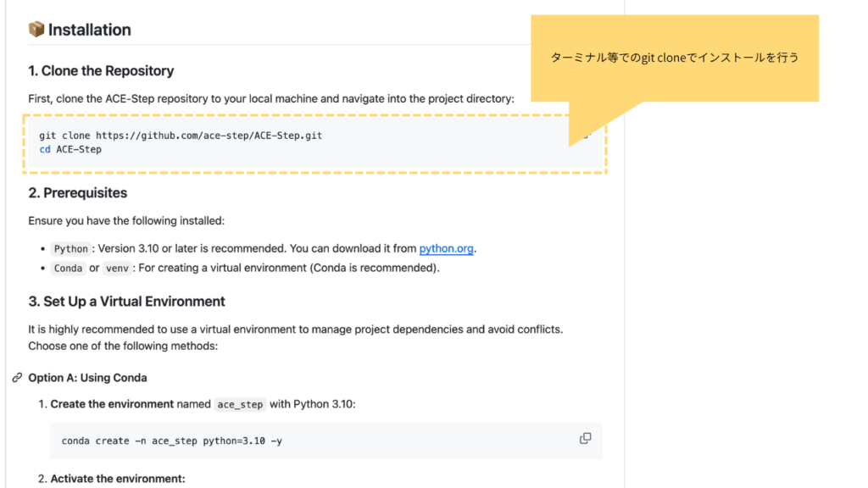Click the venv inline code label
Image resolution: width=868 pixels, height=488 pixels.
(116, 269)
